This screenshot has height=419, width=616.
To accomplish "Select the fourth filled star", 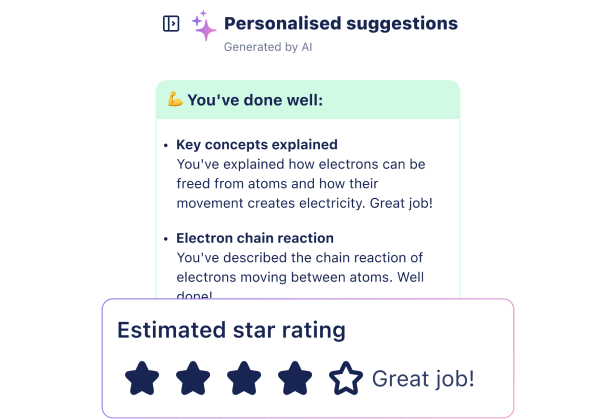I will tap(295, 378).
